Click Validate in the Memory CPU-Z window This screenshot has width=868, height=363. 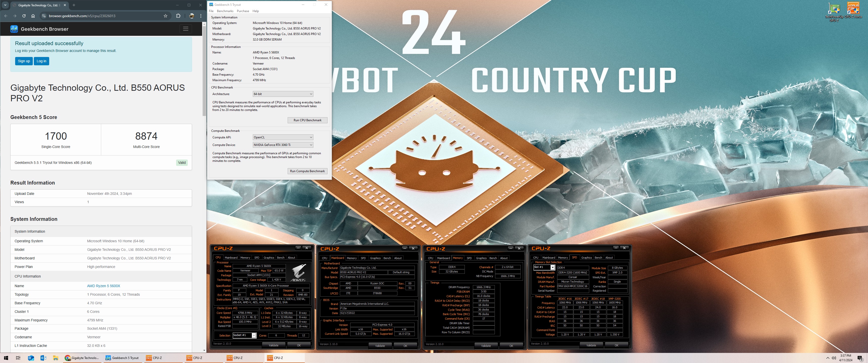(486, 346)
